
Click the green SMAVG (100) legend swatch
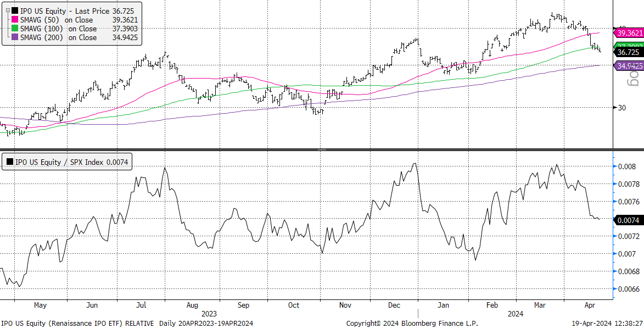14,29
